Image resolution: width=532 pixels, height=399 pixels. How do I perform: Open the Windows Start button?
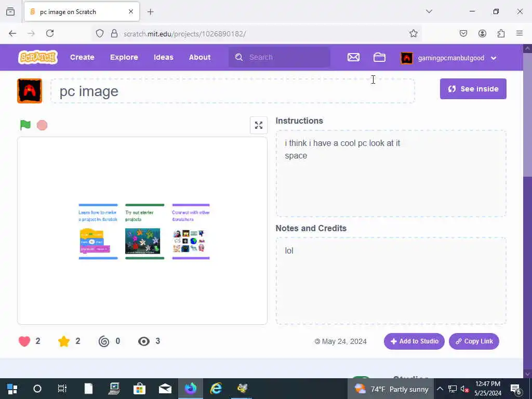pos(12,389)
